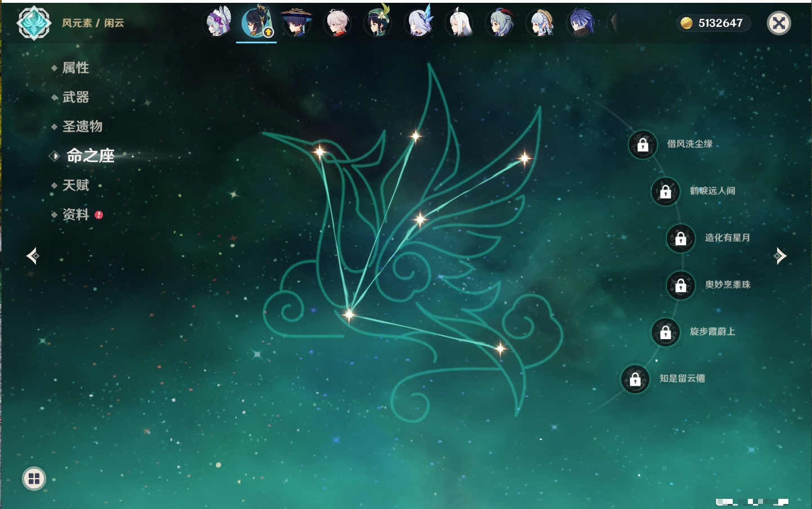Choose Venti's green hat portrait
Viewport: 812px width, 509px height.
click(x=378, y=23)
